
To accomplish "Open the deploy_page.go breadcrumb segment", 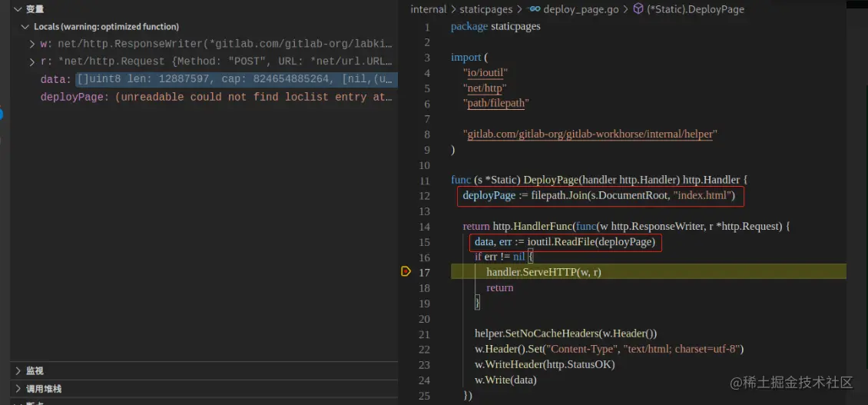I will pos(581,9).
